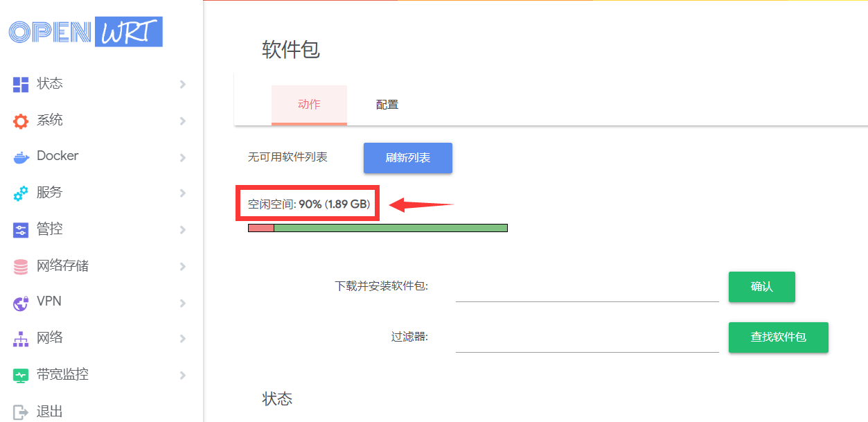Viewport: 868px width, 422px height.
Task: Click the 查找软件包 search packages button
Action: [778, 337]
